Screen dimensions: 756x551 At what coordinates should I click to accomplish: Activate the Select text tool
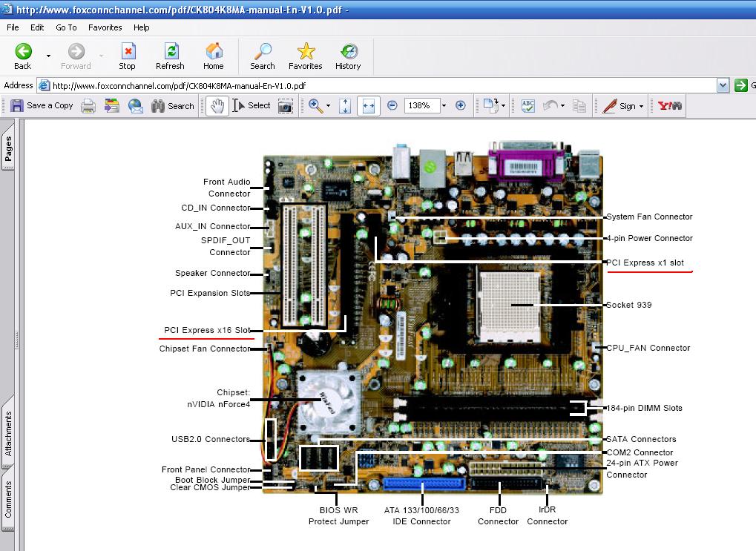pos(252,105)
